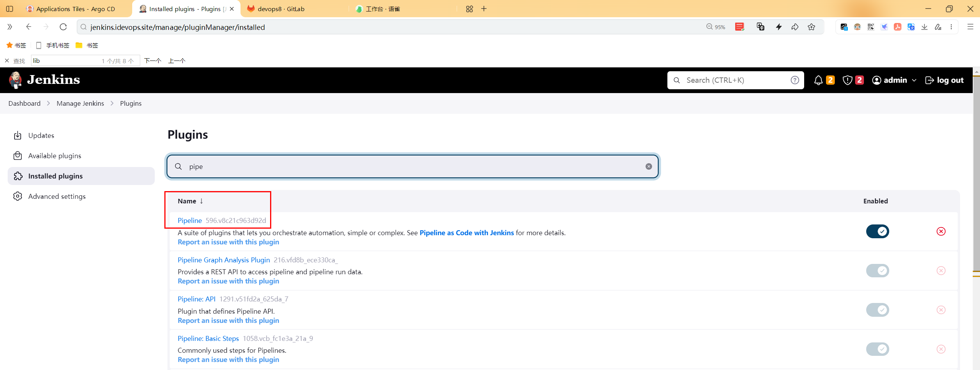Click uninstall icon for Pipeline: API

941,310
